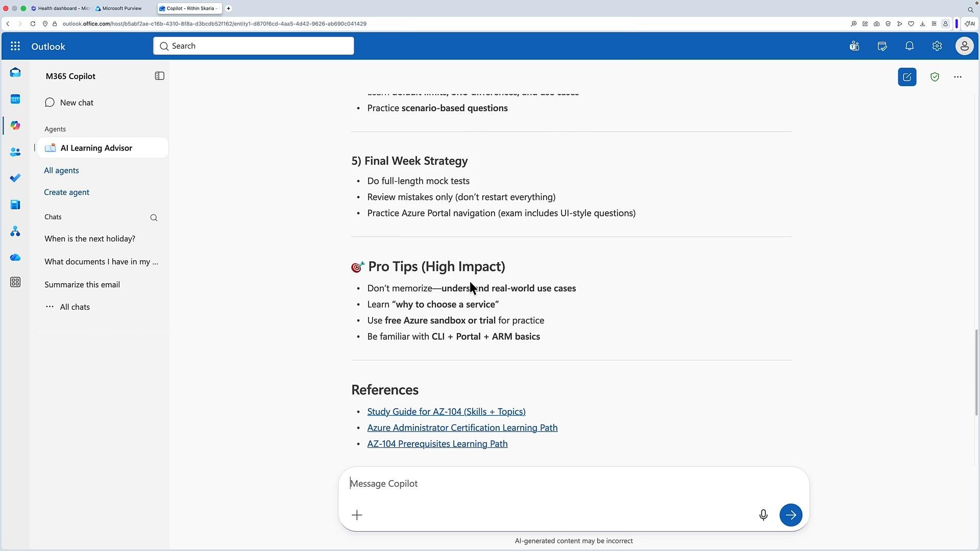This screenshot has height=551, width=980.
Task: Click the green shield protection icon
Action: (x=935, y=77)
